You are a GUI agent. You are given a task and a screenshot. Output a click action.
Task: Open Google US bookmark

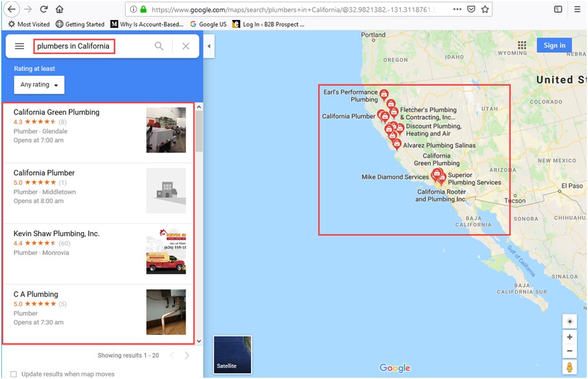point(208,24)
